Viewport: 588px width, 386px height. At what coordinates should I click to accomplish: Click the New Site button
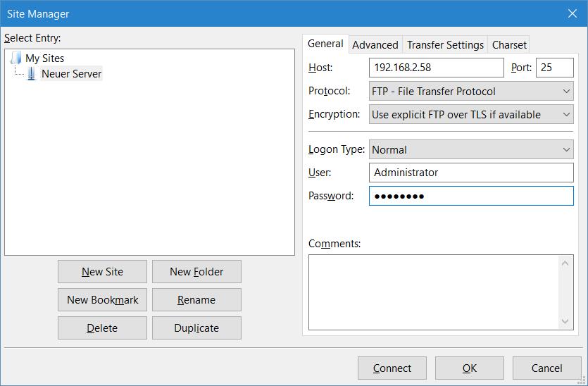[102, 272]
